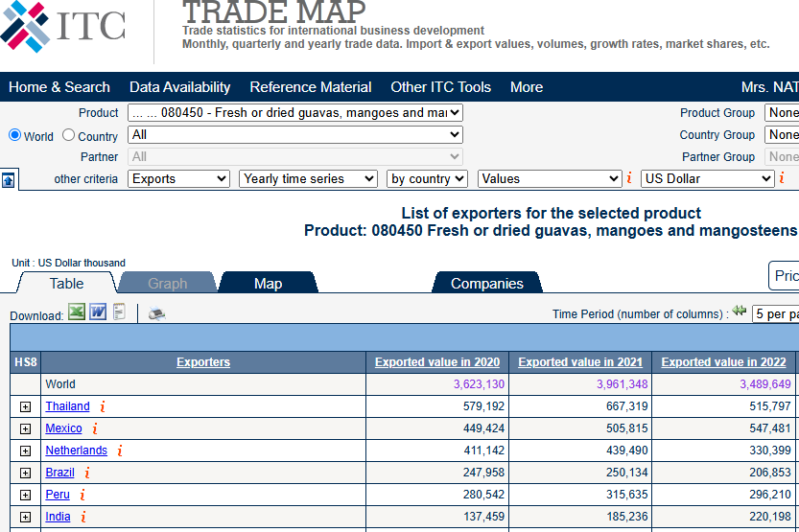Click info icon beside India
This screenshot has width=799, height=532.
point(83,517)
